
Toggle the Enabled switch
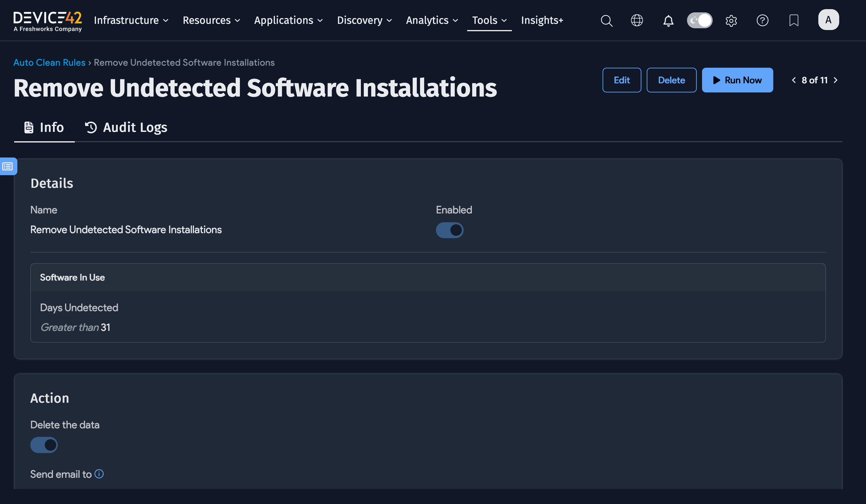(x=449, y=230)
